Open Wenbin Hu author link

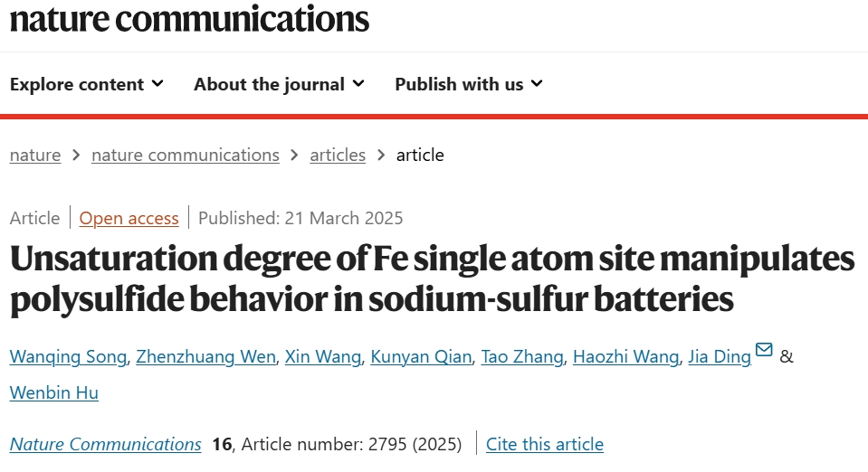[54, 392]
